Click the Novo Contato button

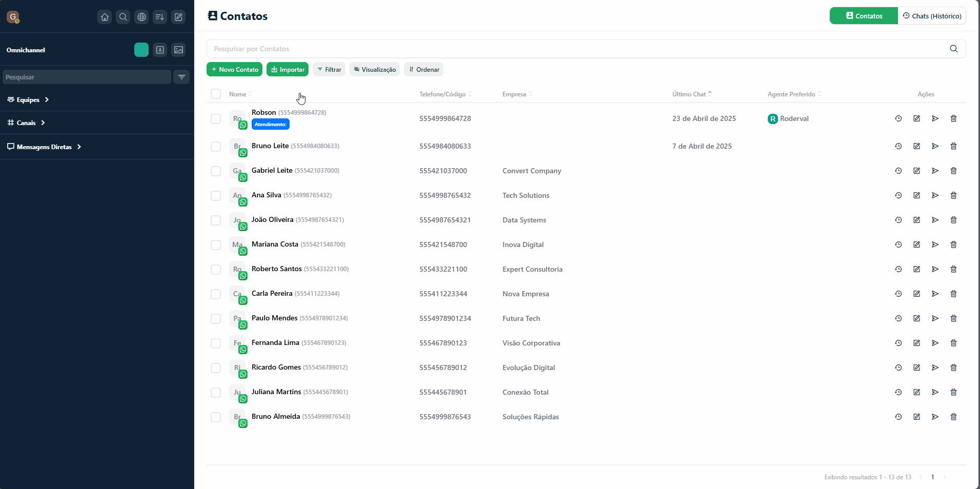pyautogui.click(x=234, y=69)
